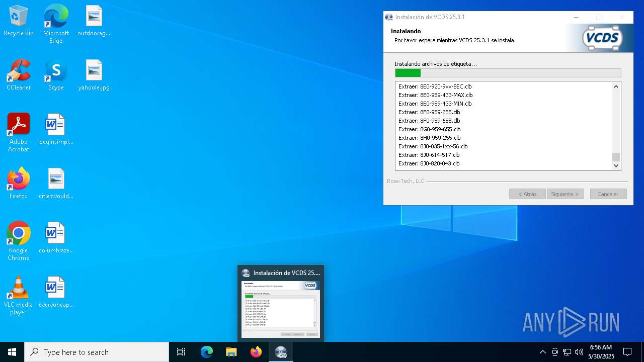This screenshot has height=362, width=644.
Task: Select yahoole.jpg file on desktop
Action: (x=94, y=75)
